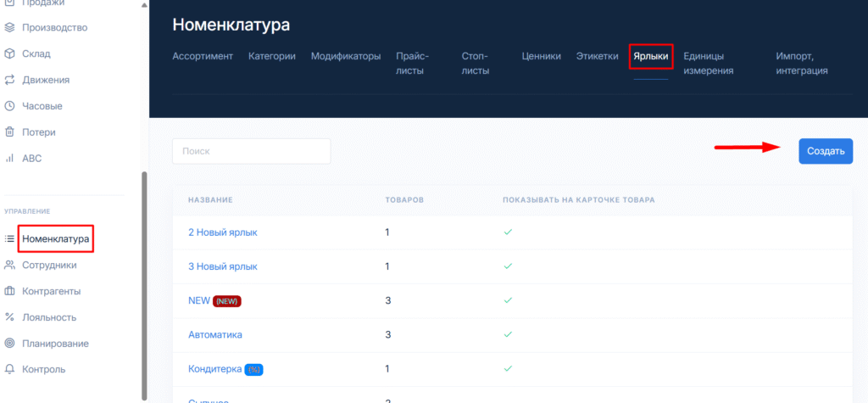Click the Номенклатура list icon in sidebar

(9, 239)
